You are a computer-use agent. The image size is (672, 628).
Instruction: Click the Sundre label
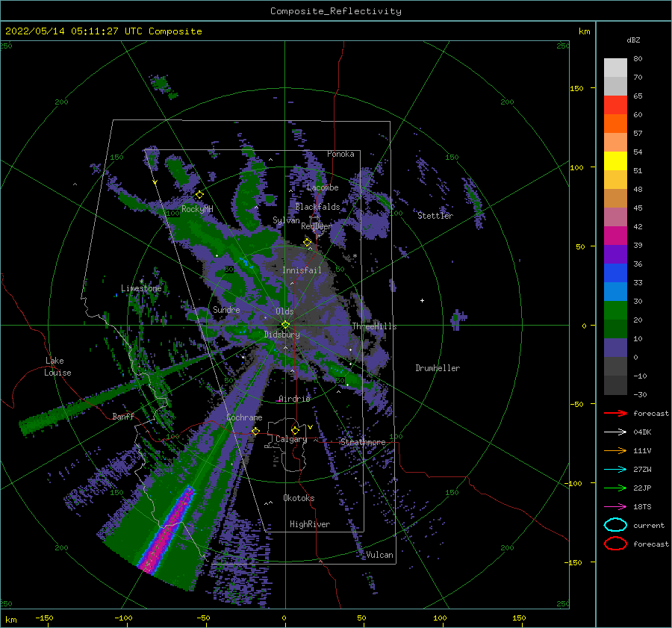(226, 309)
